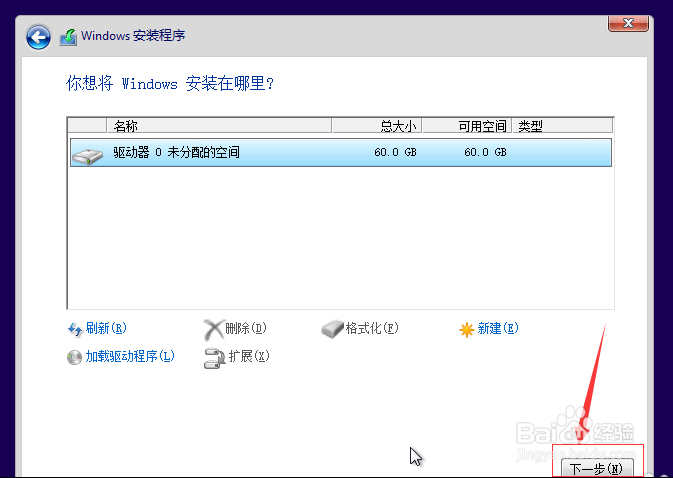Close the Windows Setup window
673x478 pixels.
[x=628, y=23]
